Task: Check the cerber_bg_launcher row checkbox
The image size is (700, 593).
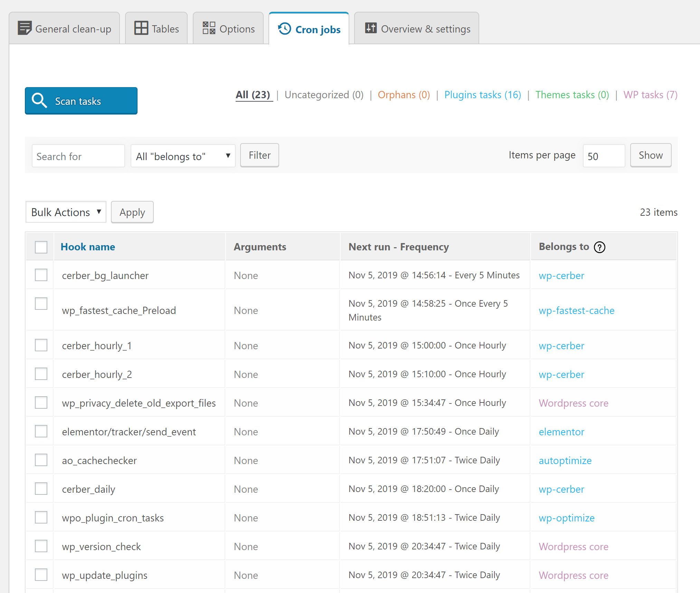Action: pyautogui.click(x=41, y=275)
